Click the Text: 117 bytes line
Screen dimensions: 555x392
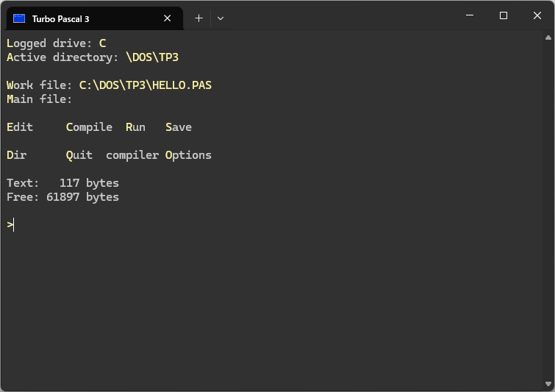point(62,183)
